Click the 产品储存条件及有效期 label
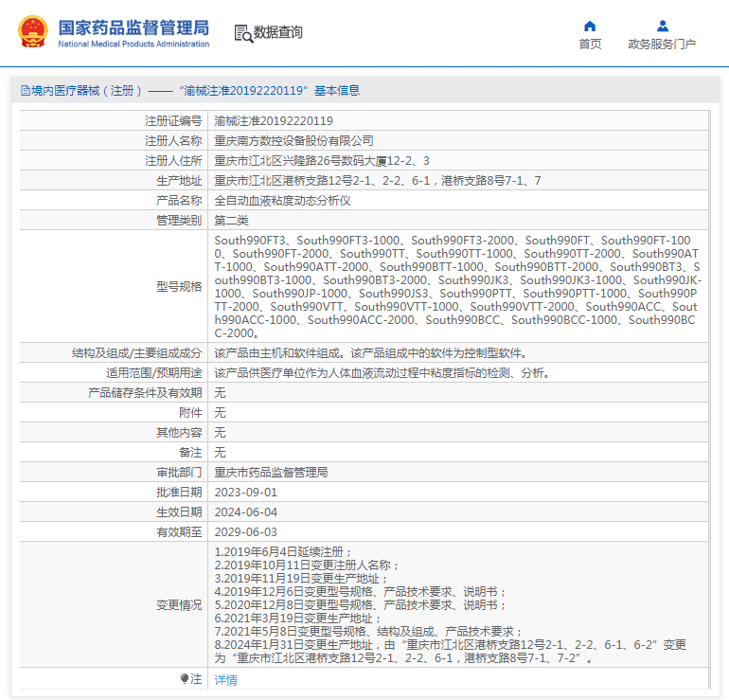This screenshot has height=700, width=729. 145,393
